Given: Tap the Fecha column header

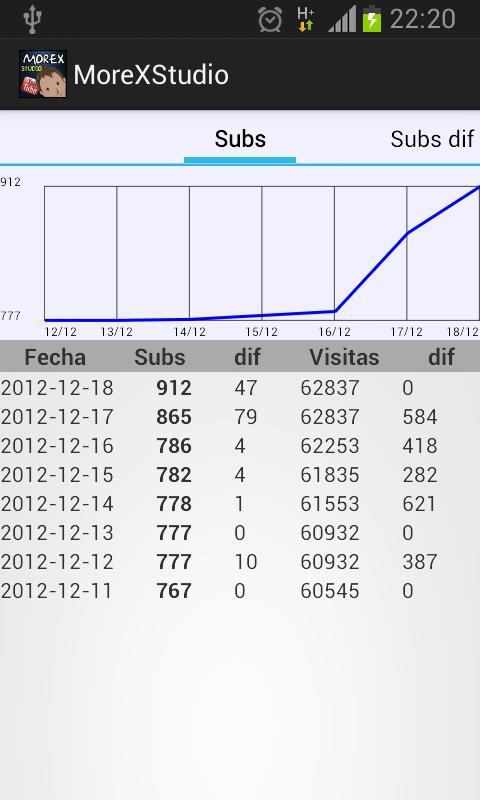Looking at the screenshot, I should (x=55, y=357).
